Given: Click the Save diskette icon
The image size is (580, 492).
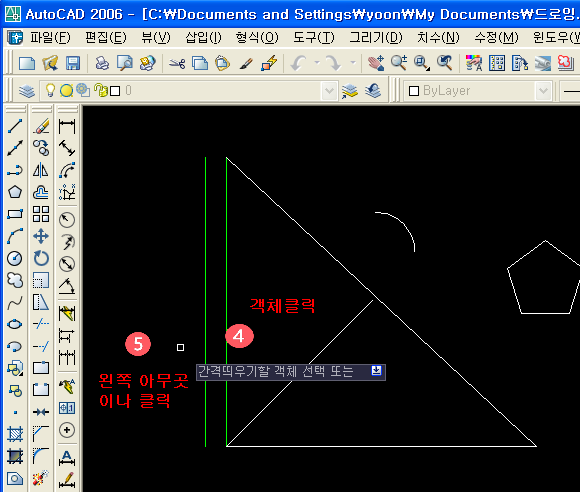Looking at the screenshot, I should click(73, 63).
